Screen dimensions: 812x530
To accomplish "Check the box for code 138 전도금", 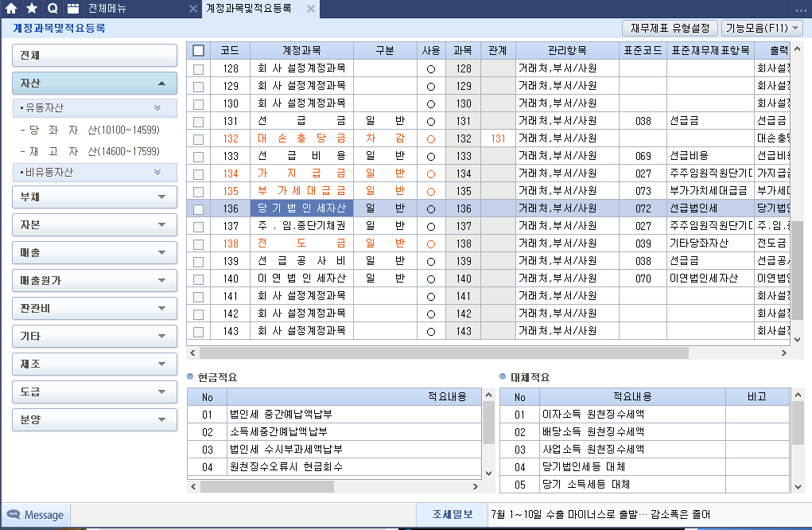I will click(x=198, y=244).
